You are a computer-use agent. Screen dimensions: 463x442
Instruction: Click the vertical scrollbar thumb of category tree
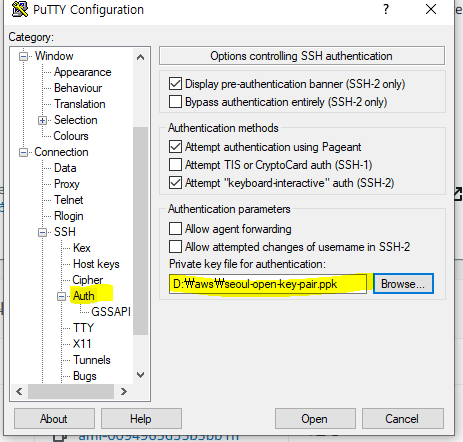(x=141, y=231)
